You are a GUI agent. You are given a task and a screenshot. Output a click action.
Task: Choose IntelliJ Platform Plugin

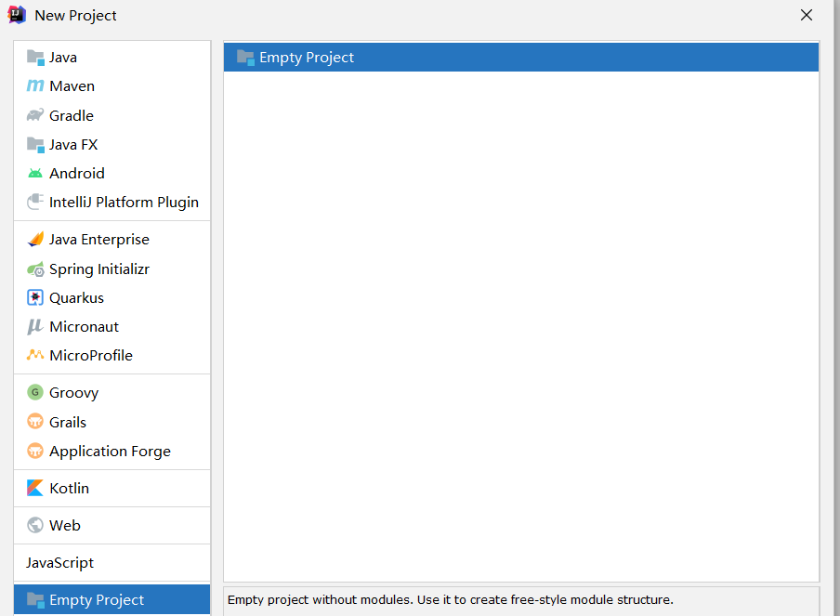[112, 203]
